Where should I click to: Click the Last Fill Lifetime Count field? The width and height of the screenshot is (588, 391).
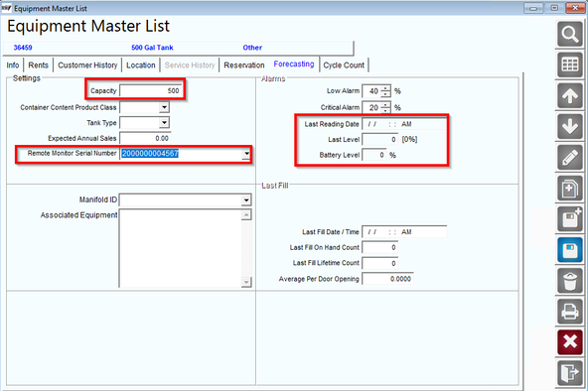(x=379, y=263)
